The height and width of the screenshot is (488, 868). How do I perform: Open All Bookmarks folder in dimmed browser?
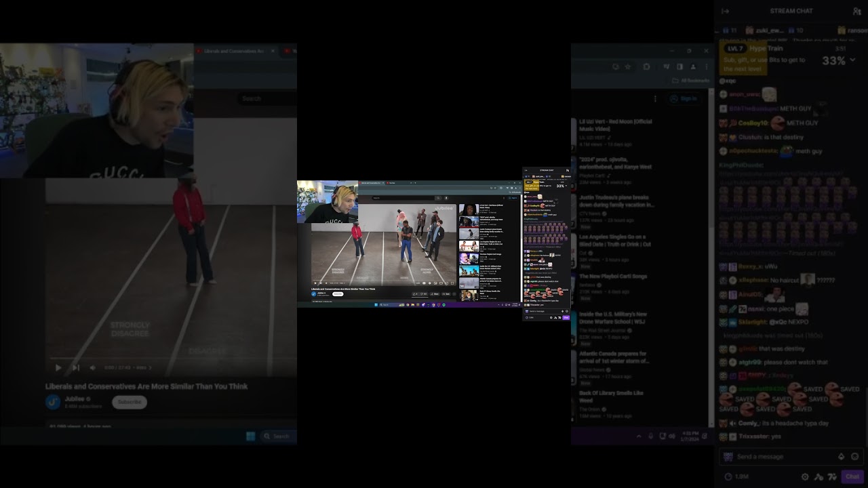(690, 81)
